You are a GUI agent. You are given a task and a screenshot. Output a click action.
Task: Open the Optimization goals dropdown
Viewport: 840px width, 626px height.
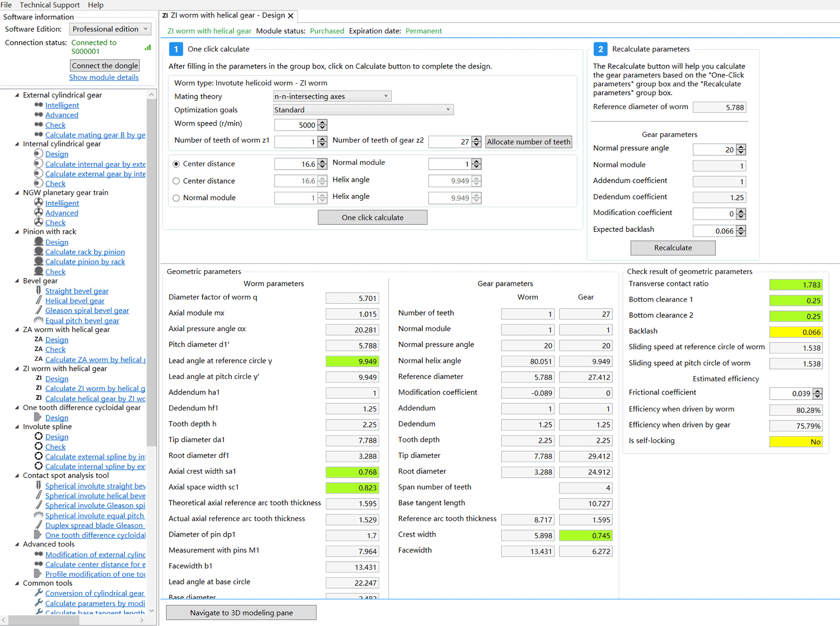[363, 110]
